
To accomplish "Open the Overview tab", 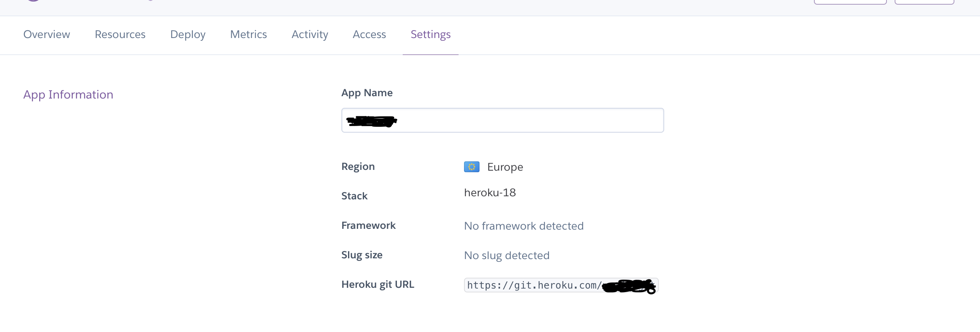I will (47, 35).
